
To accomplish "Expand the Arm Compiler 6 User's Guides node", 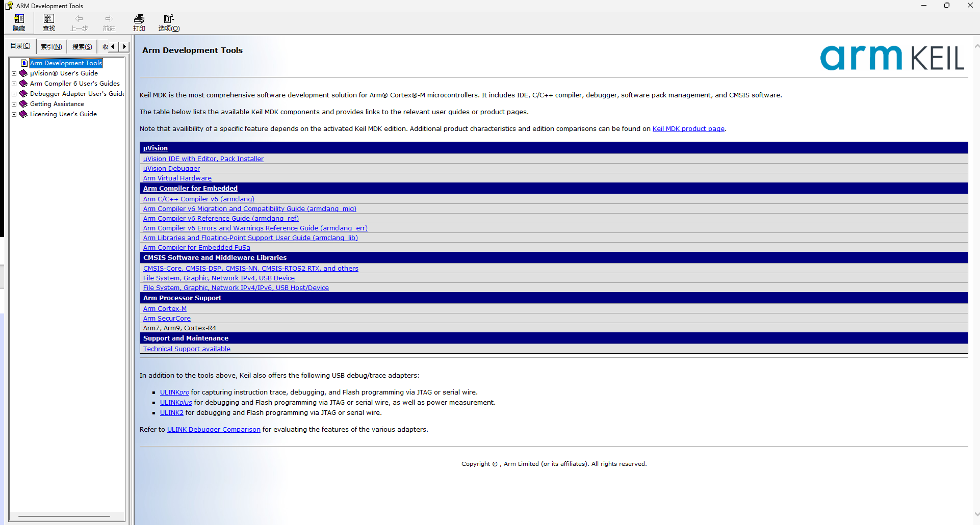I will [14, 84].
